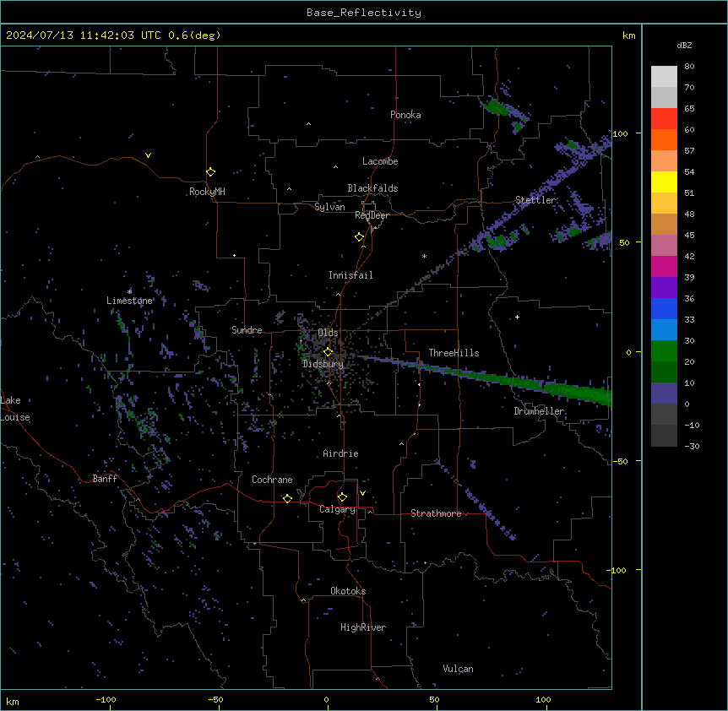Screen dimensions: 728x711
Task: Click the -100 tick on bottom axis
Action: point(106,700)
